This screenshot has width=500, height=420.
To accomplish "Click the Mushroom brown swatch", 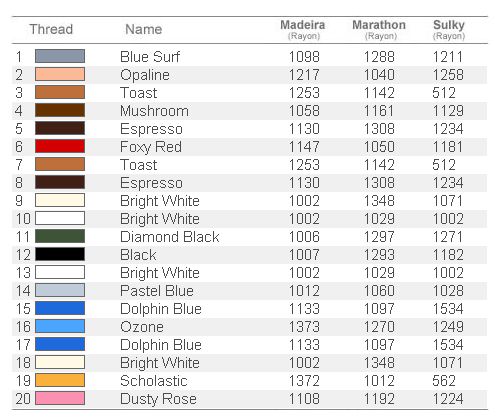I will (x=60, y=110).
